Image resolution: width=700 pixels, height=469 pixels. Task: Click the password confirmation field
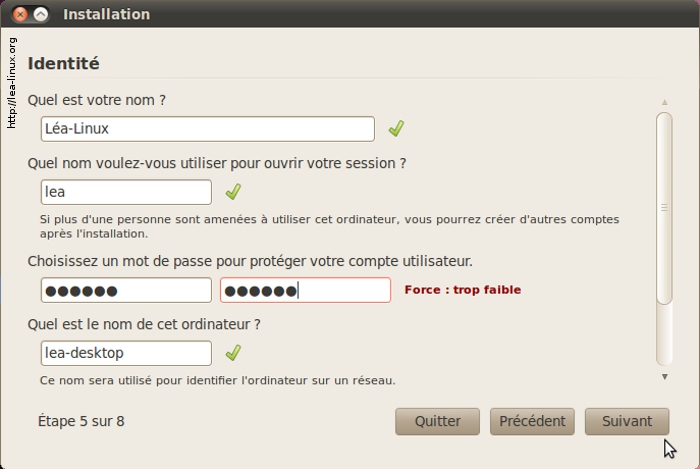coord(305,290)
